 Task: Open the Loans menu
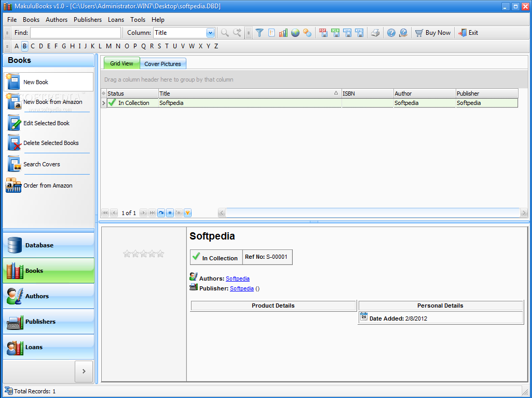[x=116, y=20]
